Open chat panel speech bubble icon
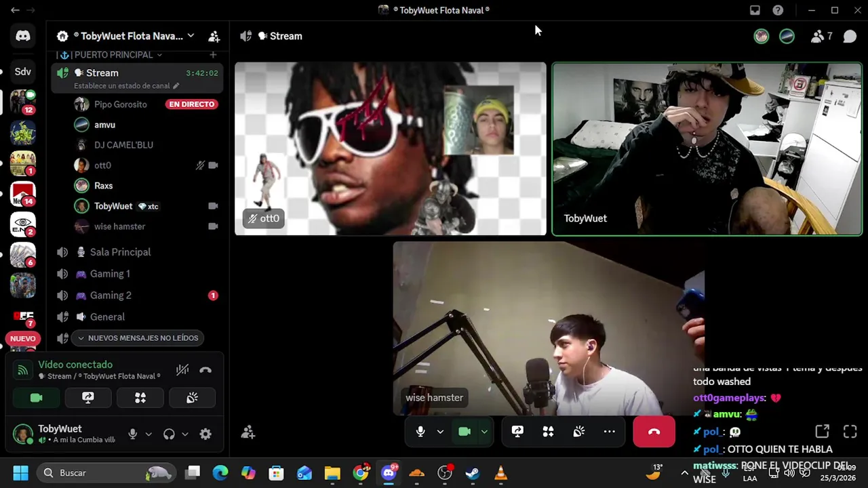The height and width of the screenshot is (488, 868). click(850, 36)
